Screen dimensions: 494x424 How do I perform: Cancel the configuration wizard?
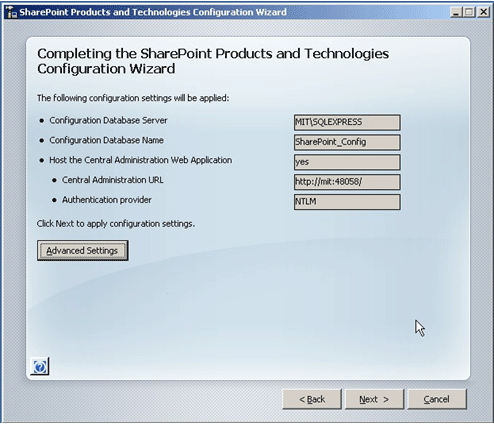437,399
